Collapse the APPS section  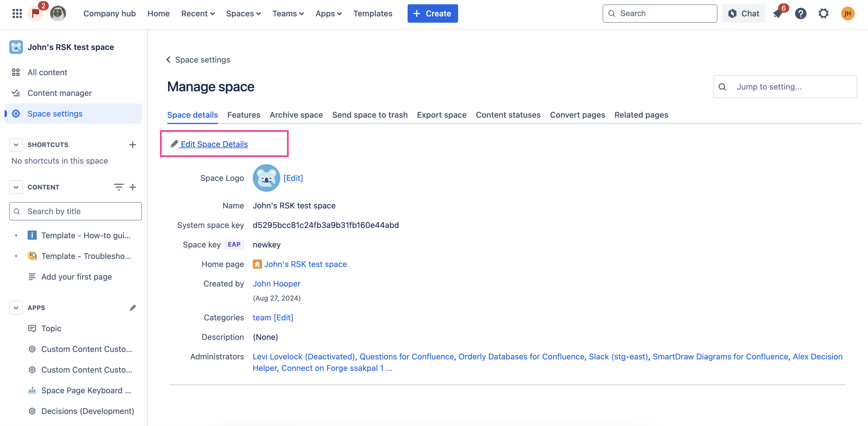(16, 307)
